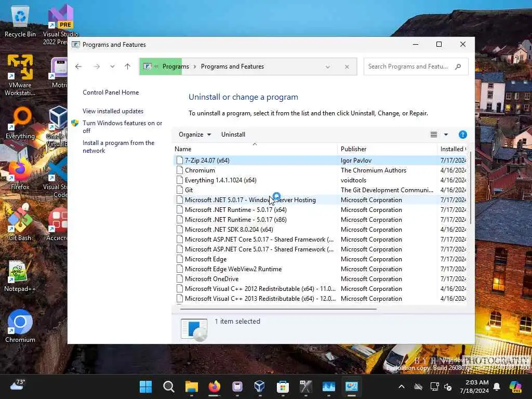
Task: Expand the address bar history dropdown
Action: coord(327,66)
